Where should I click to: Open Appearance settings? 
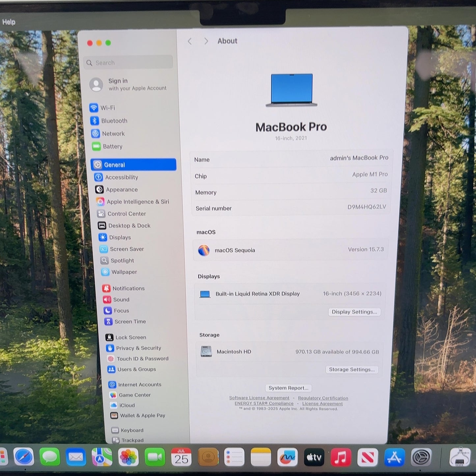(x=117, y=189)
